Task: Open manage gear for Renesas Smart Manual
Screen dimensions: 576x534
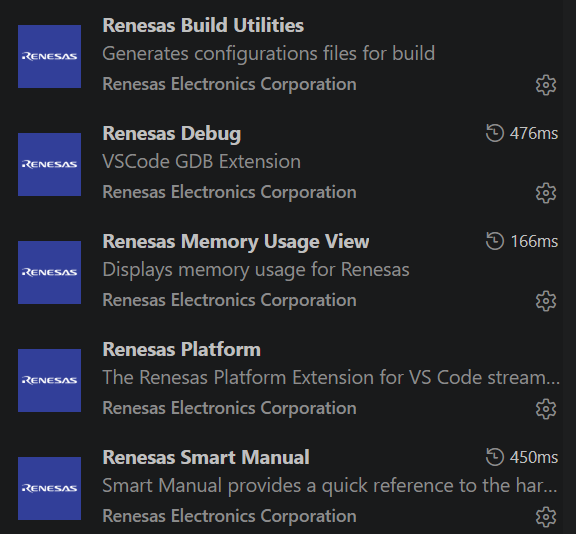Action: point(546,517)
